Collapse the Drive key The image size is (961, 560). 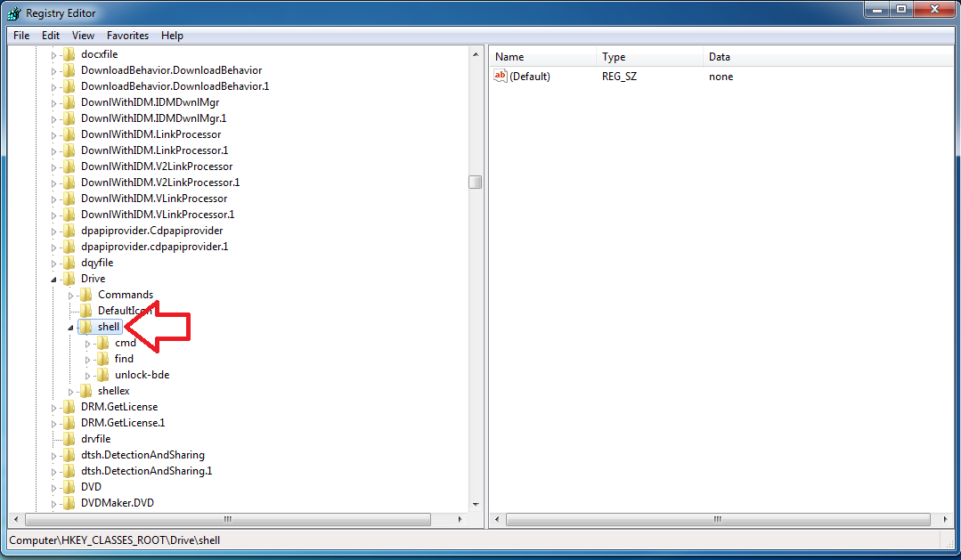[x=53, y=280]
